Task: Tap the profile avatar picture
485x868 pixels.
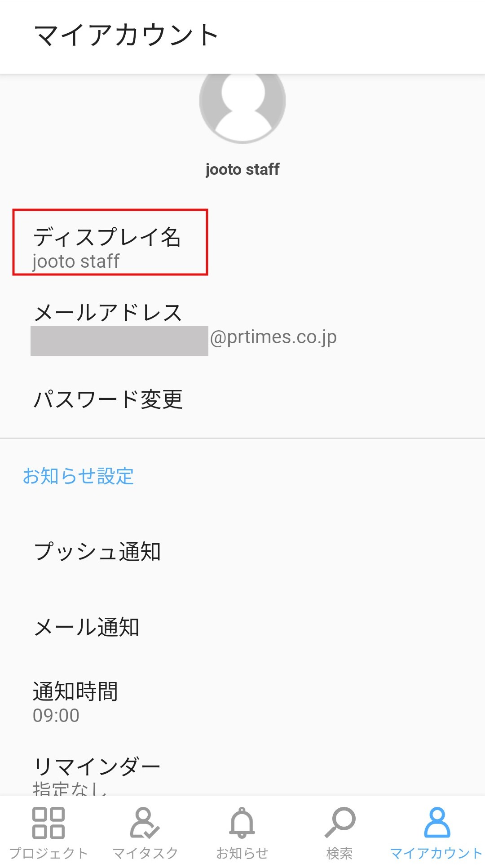Action: click(242, 103)
